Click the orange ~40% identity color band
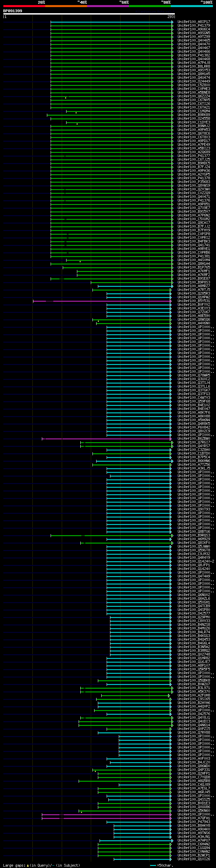 66,6
